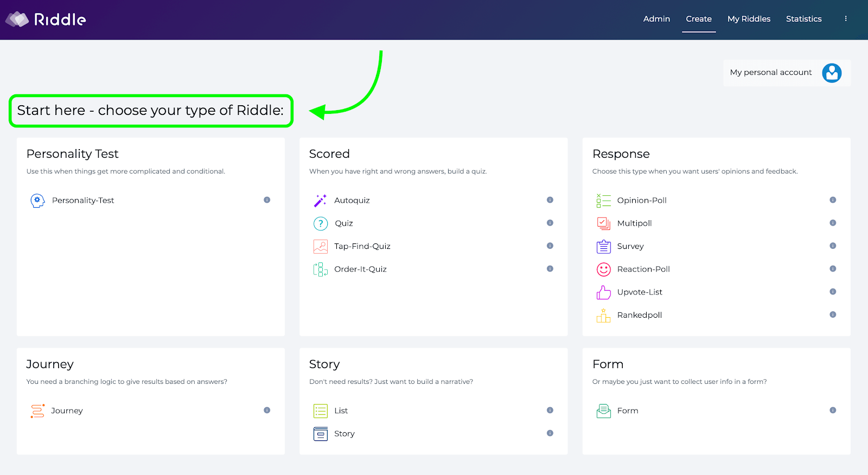Click the Rankedpoll podium icon

point(604,316)
